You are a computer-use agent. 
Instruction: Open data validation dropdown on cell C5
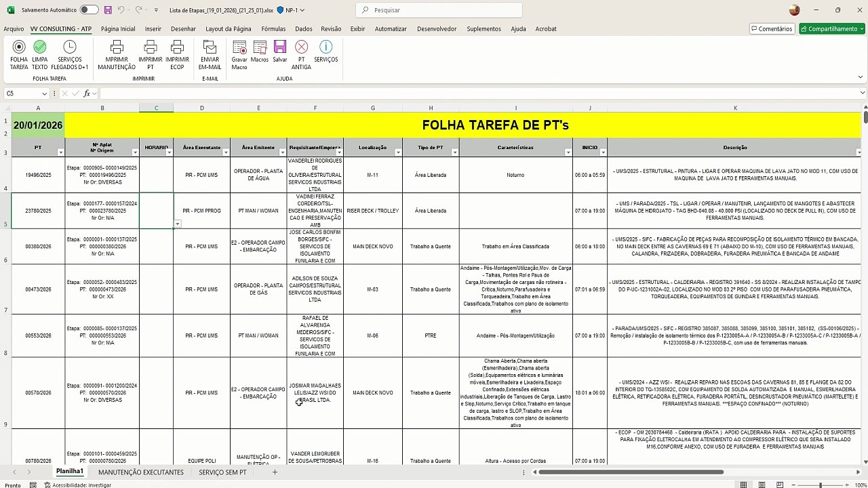pos(178,224)
